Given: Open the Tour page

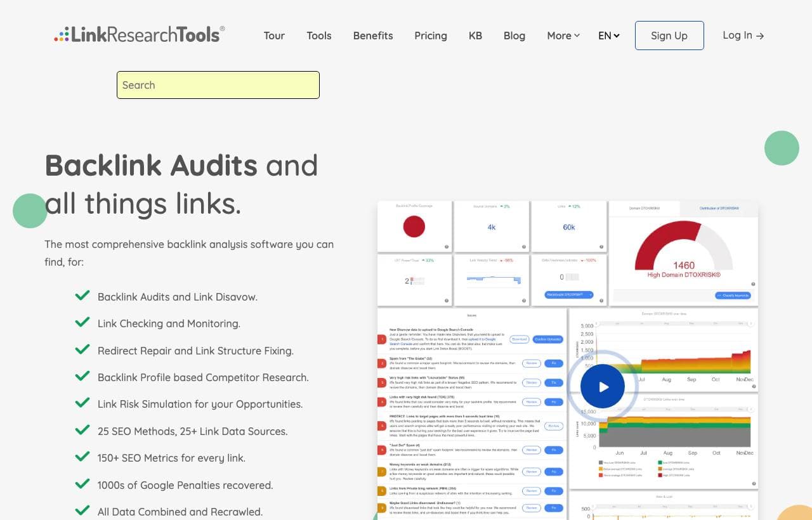Looking at the screenshot, I should coord(274,36).
